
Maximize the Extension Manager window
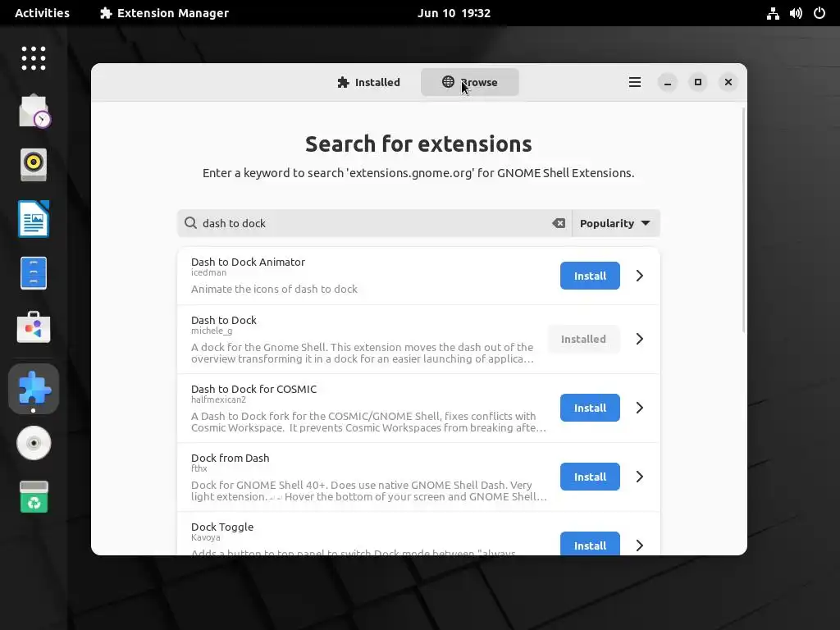point(697,82)
